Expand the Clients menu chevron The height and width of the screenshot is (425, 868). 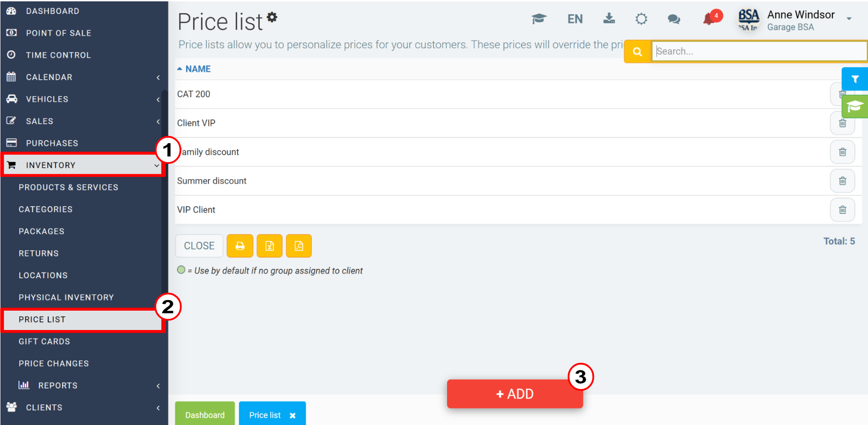(158, 408)
